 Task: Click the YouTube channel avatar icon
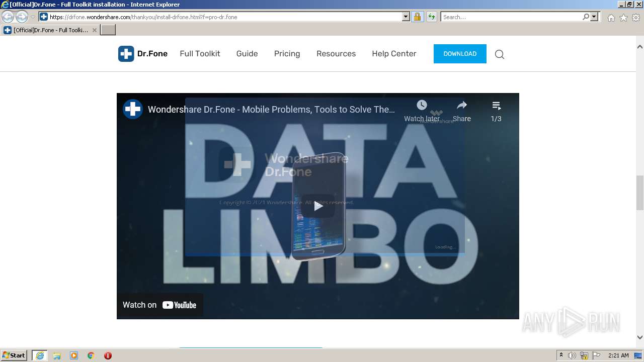pos(133,109)
